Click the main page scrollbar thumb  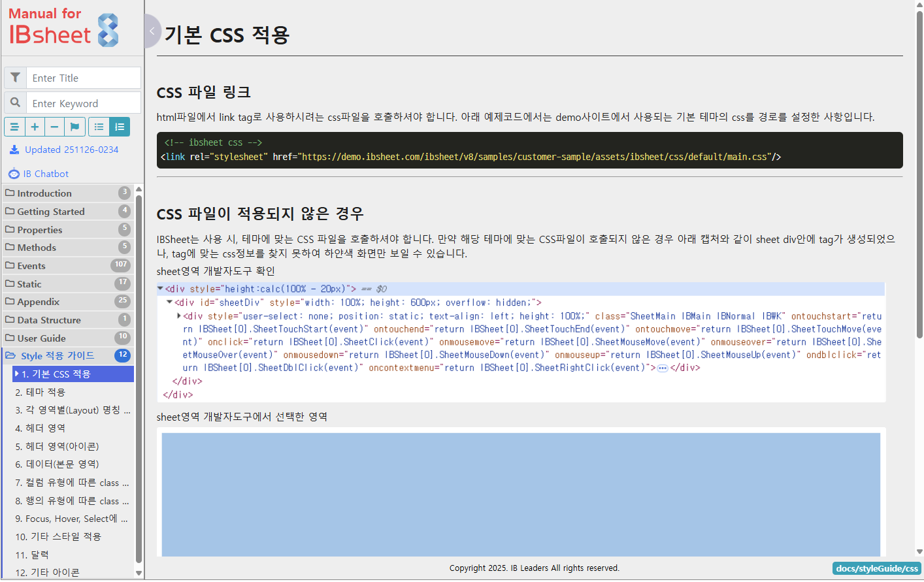919,174
